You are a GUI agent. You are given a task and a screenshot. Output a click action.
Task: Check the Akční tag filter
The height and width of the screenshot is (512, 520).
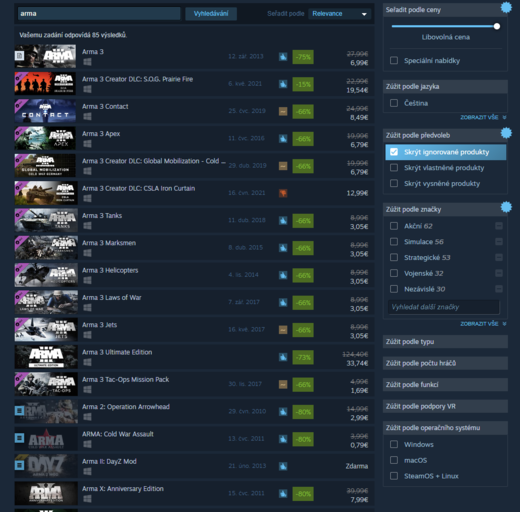[394, 226]
